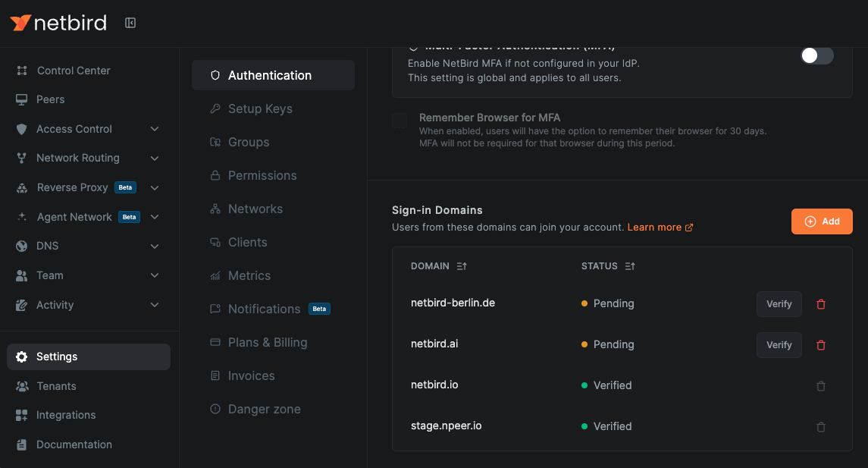Verify the netbird.ai domain

click(779, 345)
